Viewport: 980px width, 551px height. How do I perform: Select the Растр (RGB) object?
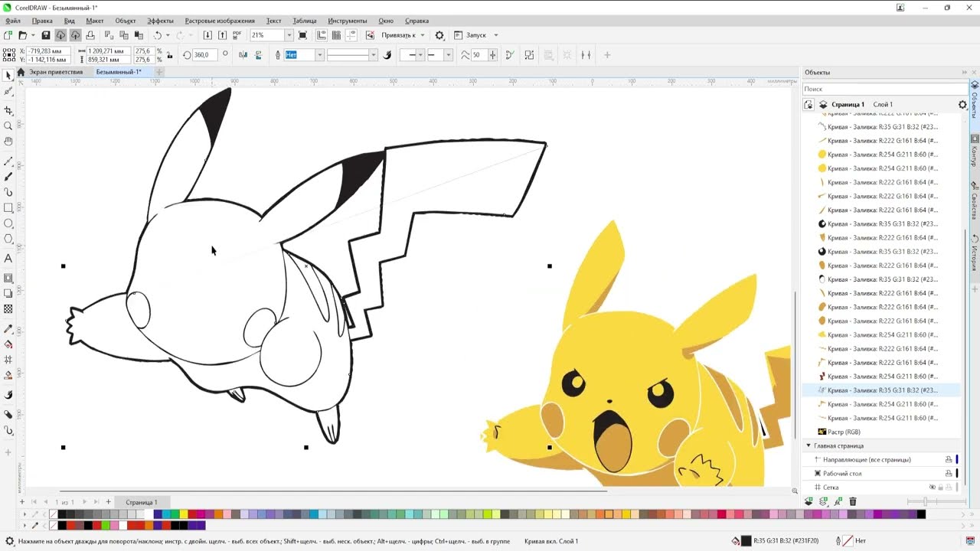pos(844,432)
